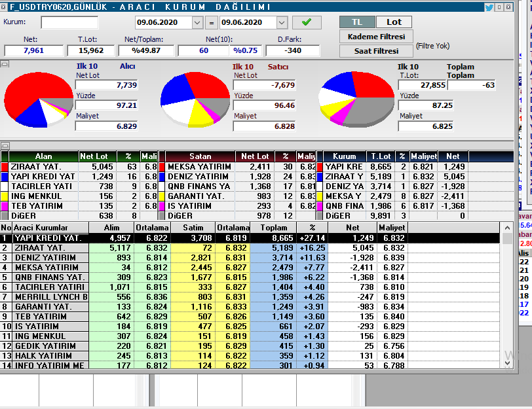The width and height of the screenshot is (532, 409).
Task: Click the magenta swatch next to TEB YATIRIM
Action: pyautogui.click(x=5, y=206)
